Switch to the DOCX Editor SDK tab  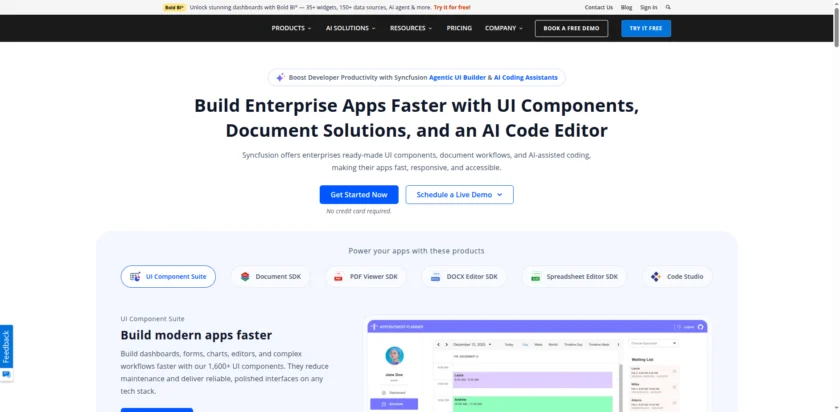(464, 277)
